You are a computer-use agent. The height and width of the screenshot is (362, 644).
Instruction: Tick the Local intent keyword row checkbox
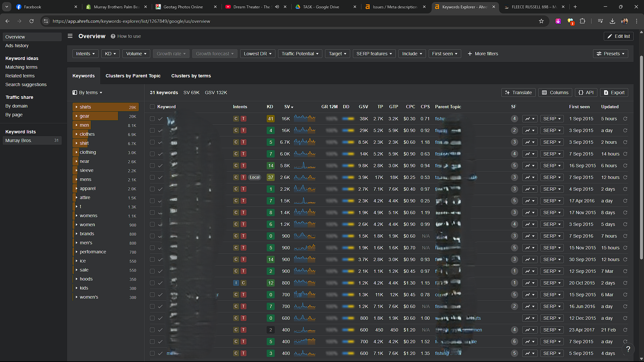(152, 177)
